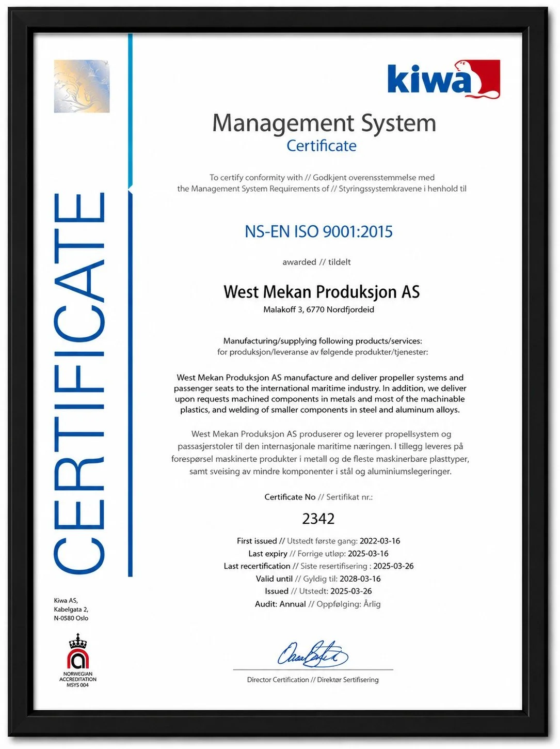Image resolution: width=560 pixels, height=749 pixels.
Task: Click the 'Last recertification' date line
Action: click(318, 566)
